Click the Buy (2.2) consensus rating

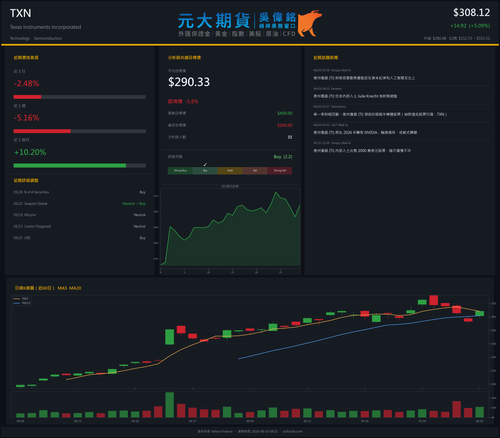[x=283, y=157]
